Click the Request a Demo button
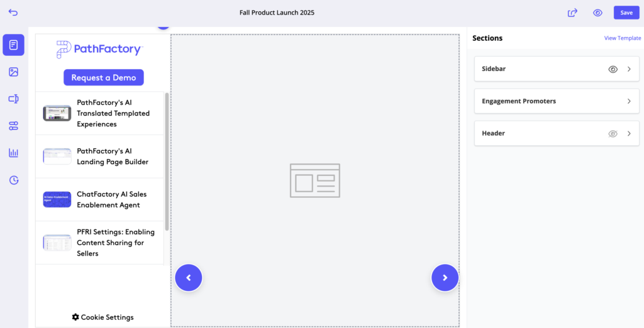The image size is (644, 328). (104, 77)
